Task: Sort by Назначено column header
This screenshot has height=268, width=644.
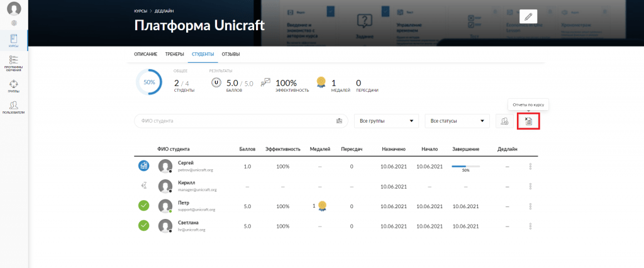Action: click(x=394, y=149)
